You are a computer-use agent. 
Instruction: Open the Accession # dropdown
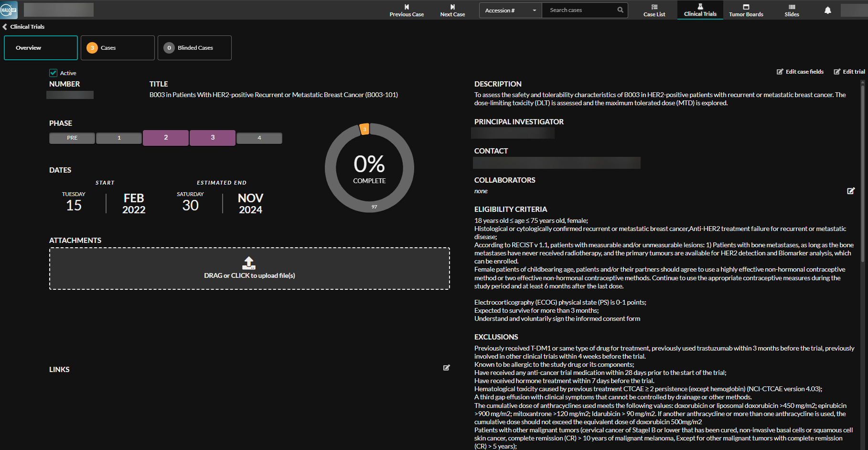coord(510,11)
